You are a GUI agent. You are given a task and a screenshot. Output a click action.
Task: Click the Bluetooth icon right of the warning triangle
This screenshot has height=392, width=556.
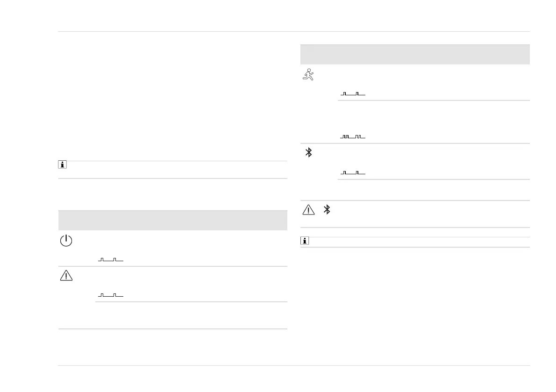pos(327,210)
